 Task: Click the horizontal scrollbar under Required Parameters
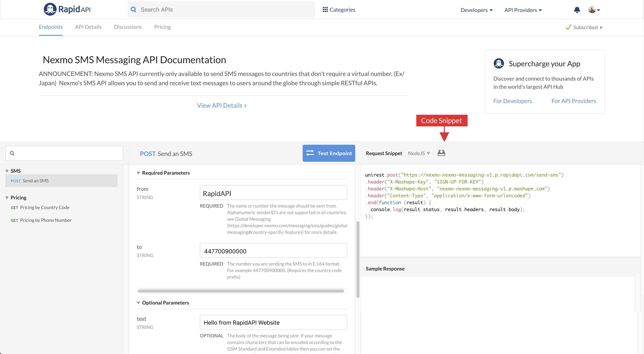[x=241, y=291]
